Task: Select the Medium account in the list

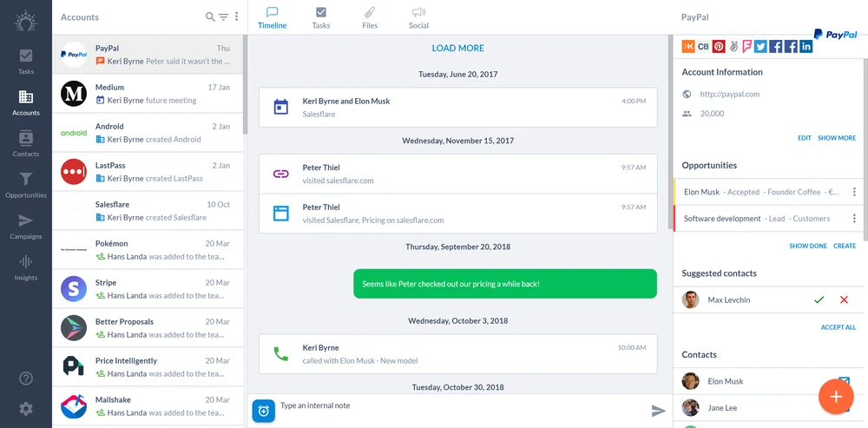Action: [x=148, y=94]
